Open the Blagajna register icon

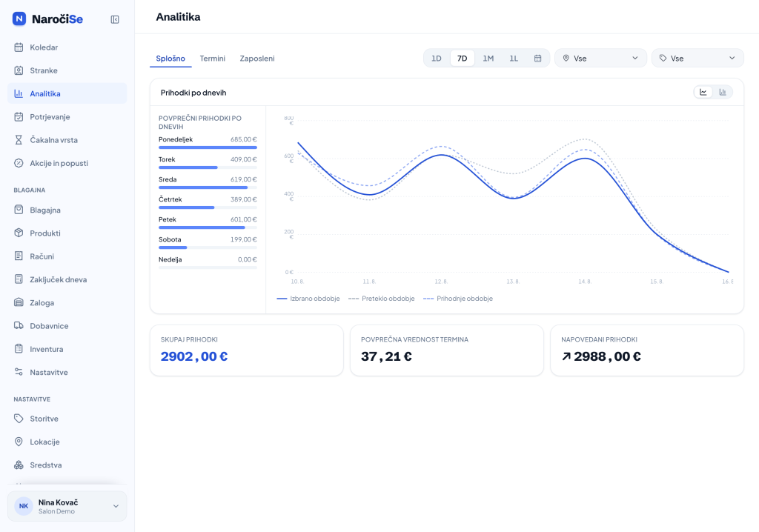click(19, 210)
